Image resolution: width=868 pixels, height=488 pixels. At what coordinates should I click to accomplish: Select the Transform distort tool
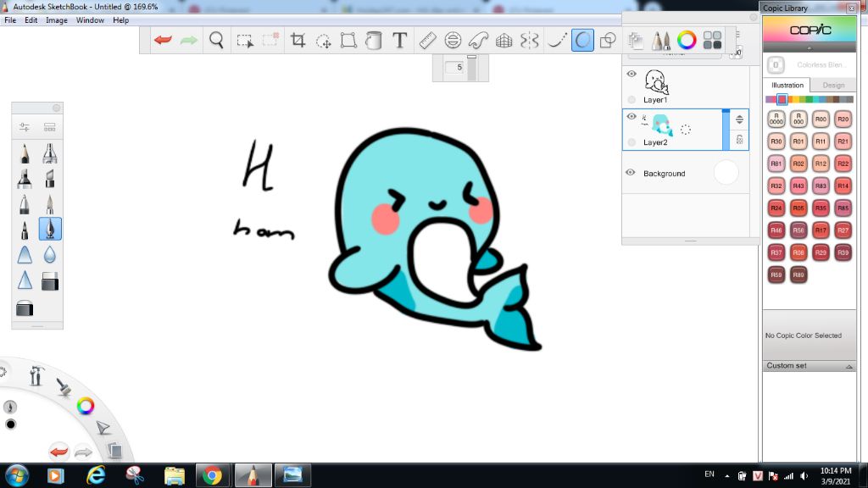tap(348, 41)
